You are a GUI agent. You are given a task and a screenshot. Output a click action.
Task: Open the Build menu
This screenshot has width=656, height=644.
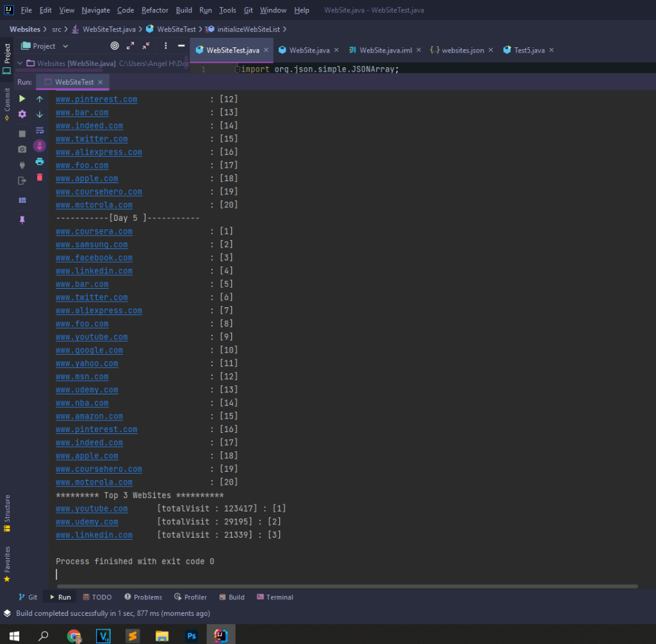[x=184, y=10]
